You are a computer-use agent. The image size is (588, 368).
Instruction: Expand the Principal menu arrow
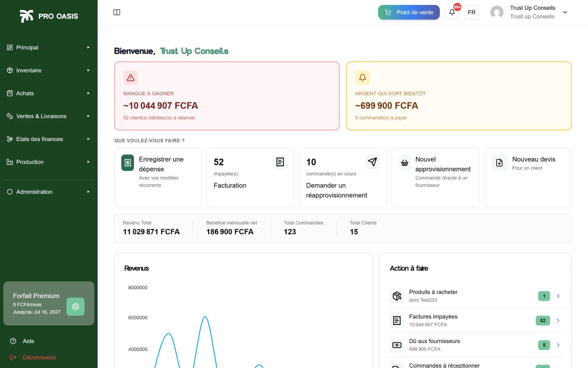(x=88, y=47)
